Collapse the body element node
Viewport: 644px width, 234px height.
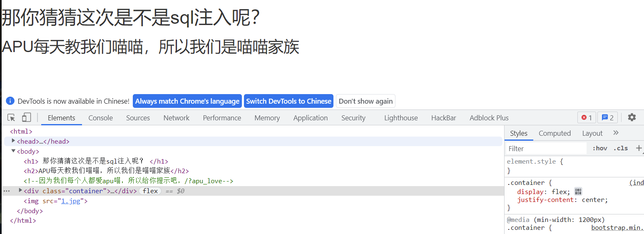click(13, 151)
